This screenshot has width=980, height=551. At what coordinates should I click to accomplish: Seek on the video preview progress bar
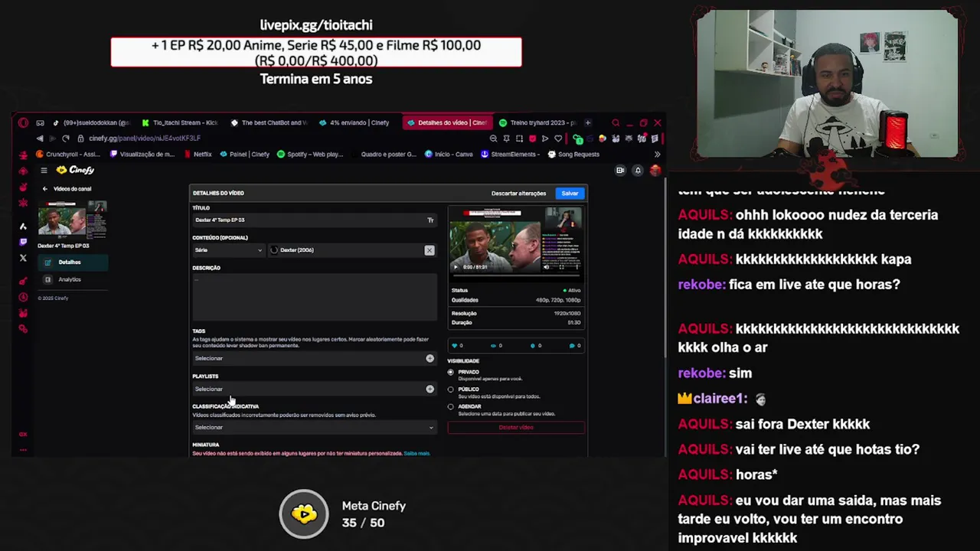tap(516, 274)
